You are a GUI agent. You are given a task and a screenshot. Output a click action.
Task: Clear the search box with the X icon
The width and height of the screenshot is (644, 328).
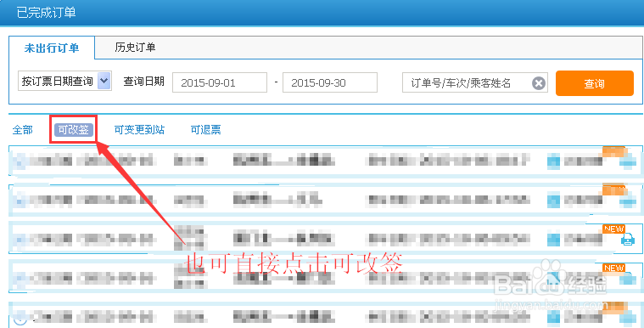[539, 83]
